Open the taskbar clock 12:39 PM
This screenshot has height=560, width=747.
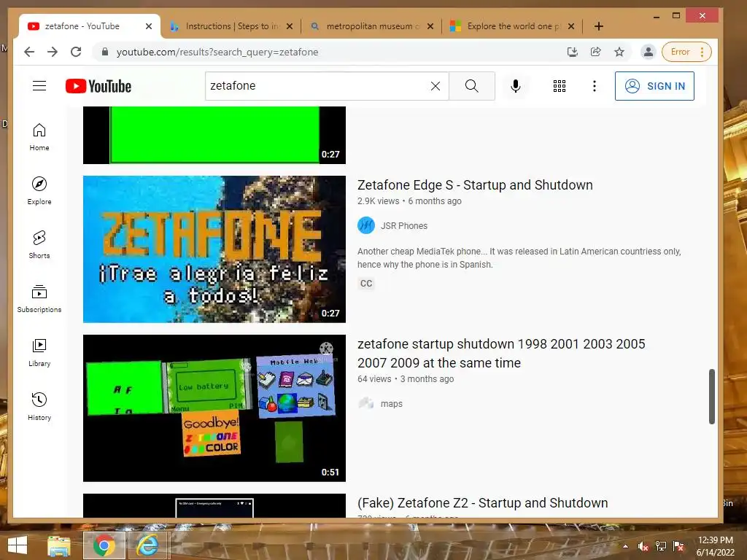click(x=716, y=546)
